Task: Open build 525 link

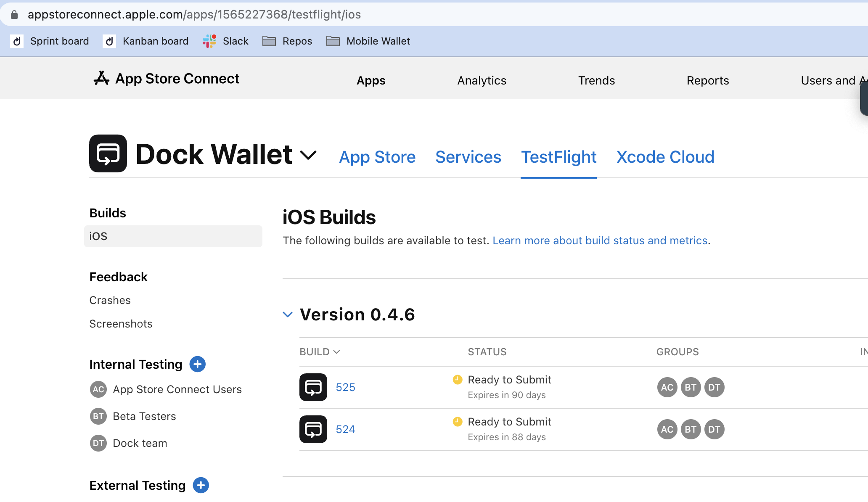Action: click(x=346, y=387)
